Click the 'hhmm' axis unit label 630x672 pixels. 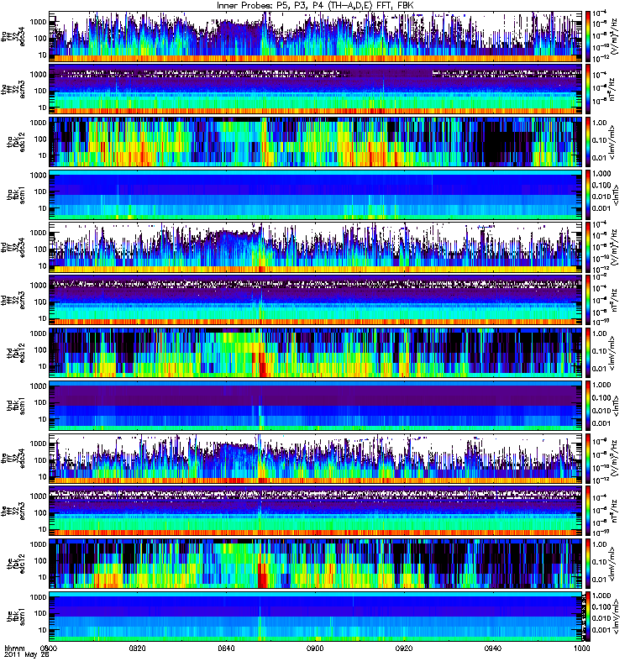click(x=15, y=648)
